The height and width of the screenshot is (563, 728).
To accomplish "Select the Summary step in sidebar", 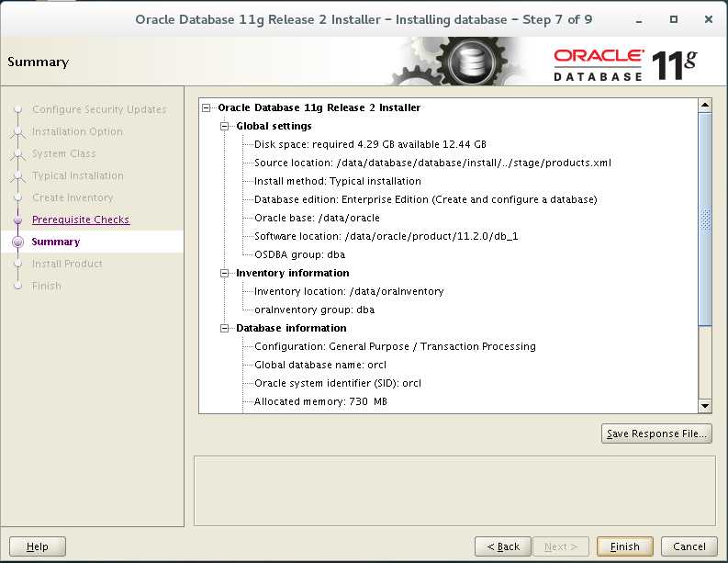I will click(56, 242).
